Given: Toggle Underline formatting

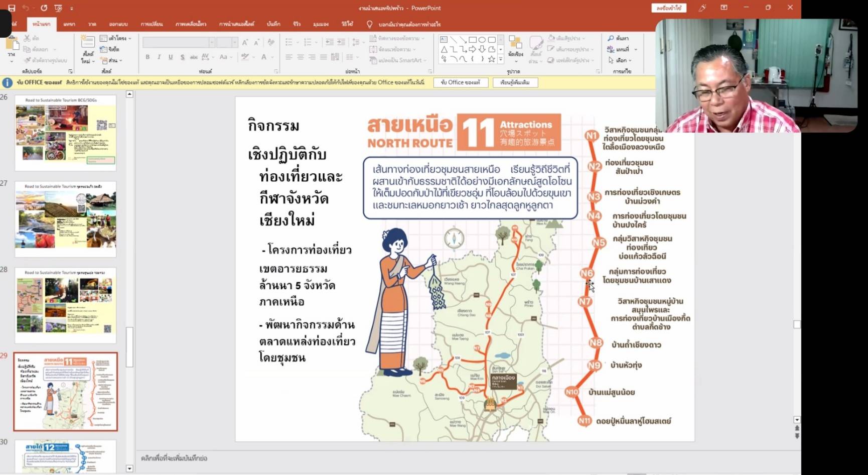Looking at the screenshot, I should (171, 57).
